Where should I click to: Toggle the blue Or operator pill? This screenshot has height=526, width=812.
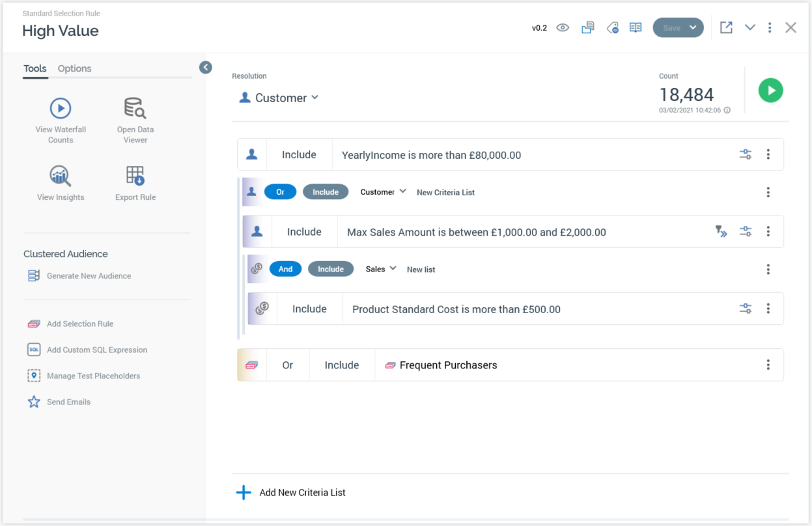pyautogui.click(x=280, y=192)
